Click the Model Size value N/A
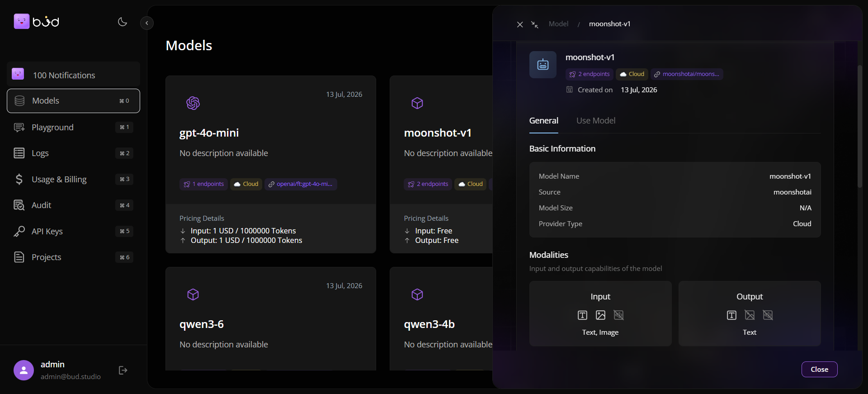Image resolution: width=868 pixels, height=394 pixels. (806, 208)
